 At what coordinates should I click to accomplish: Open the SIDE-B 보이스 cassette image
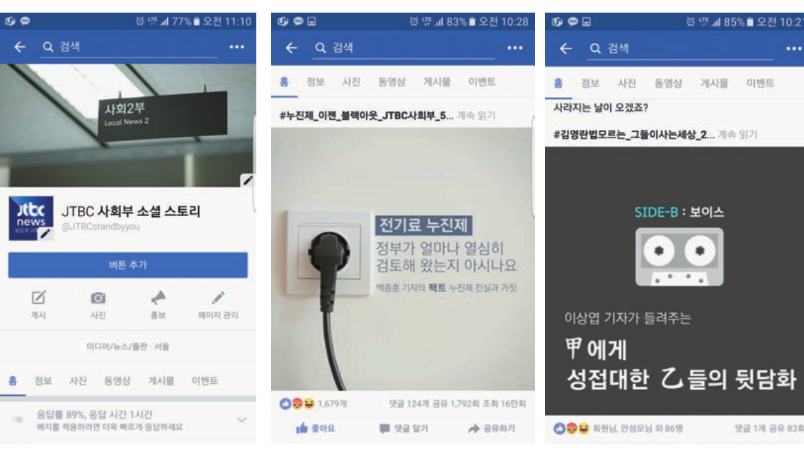(674, 280)
